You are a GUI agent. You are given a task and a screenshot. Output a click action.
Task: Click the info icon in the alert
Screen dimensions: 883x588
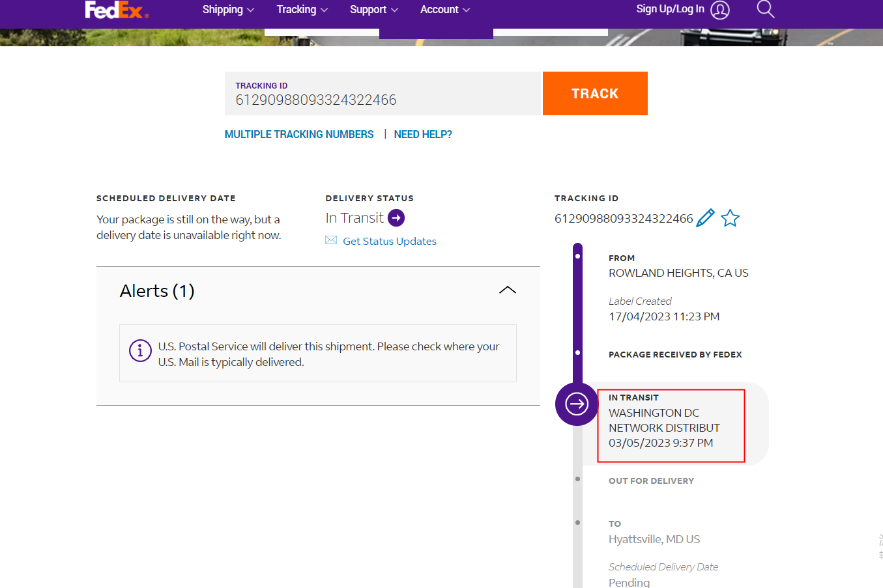click(140, 350)
